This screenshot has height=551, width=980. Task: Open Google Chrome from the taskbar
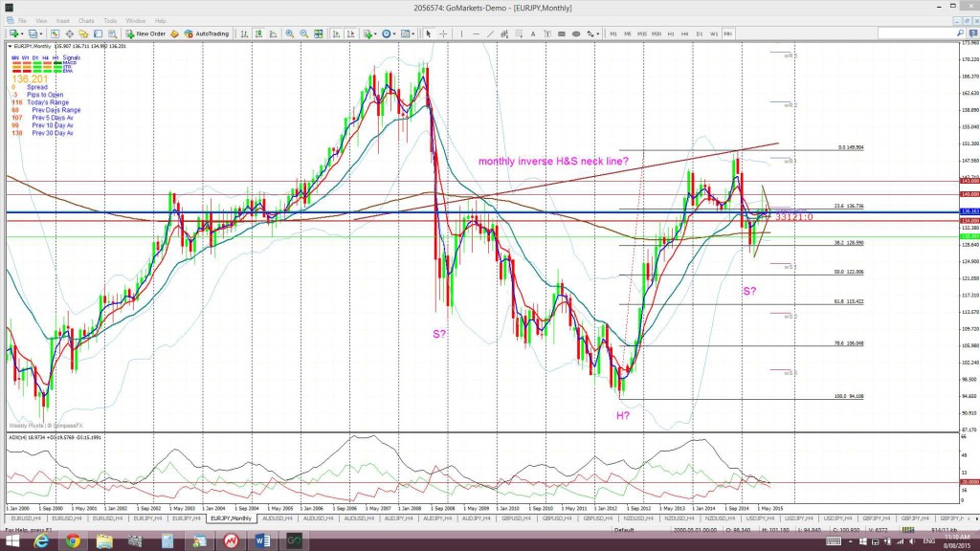point(73,541)
